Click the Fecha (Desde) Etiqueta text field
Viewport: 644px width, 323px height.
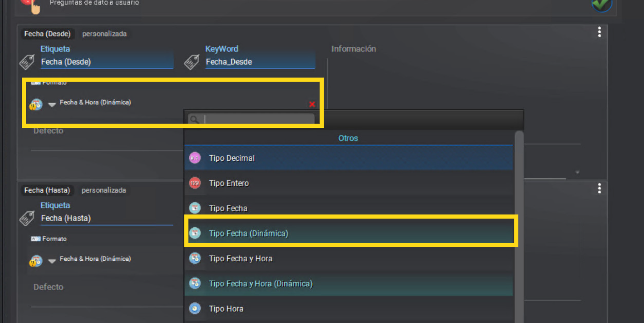click(107, 62)
